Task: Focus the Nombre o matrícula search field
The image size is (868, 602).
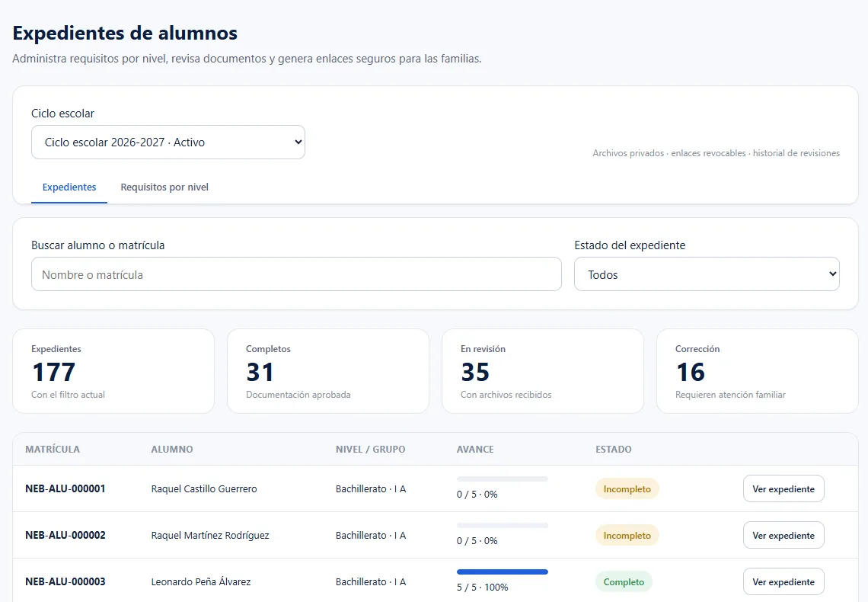Action: [x=296, y=274]
